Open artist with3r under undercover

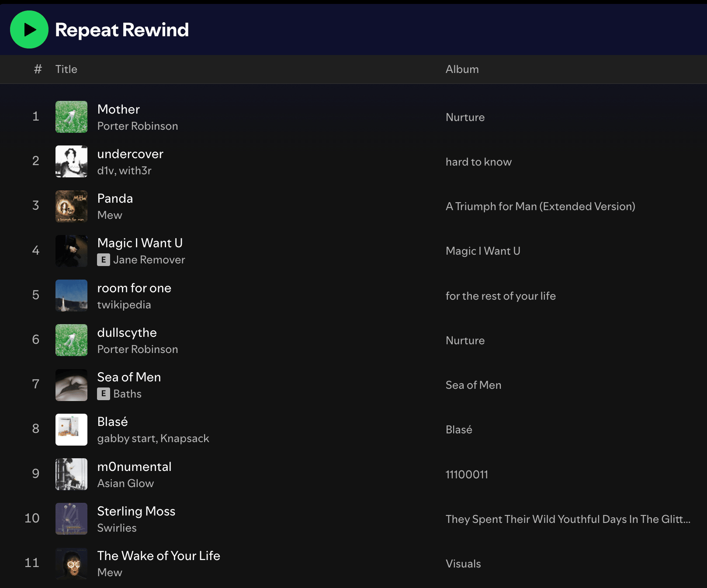135,171
